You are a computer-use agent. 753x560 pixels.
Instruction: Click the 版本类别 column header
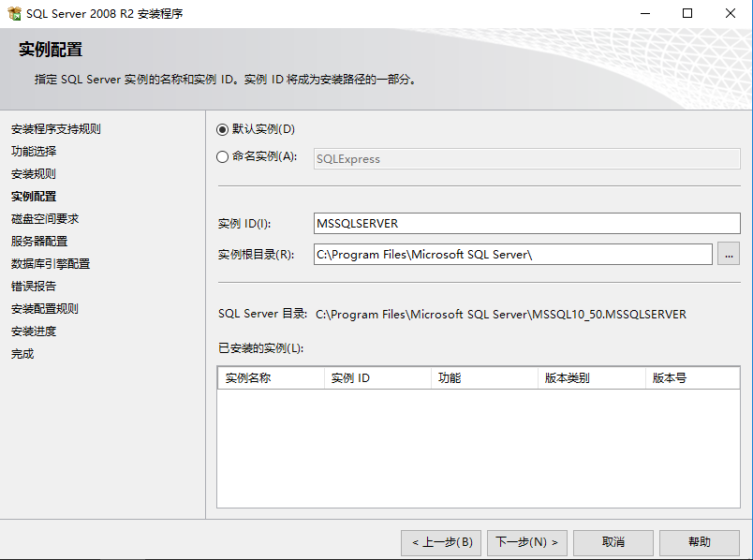click(591, 378)
